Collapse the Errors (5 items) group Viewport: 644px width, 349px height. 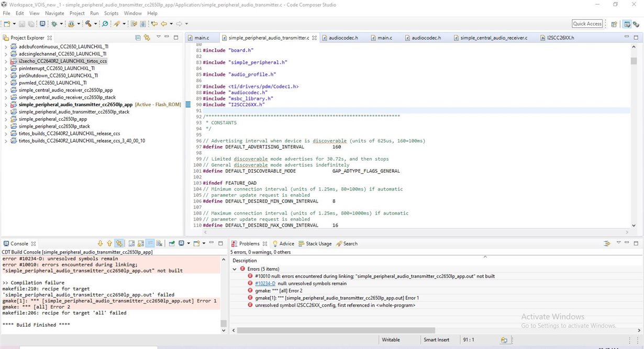235,269
